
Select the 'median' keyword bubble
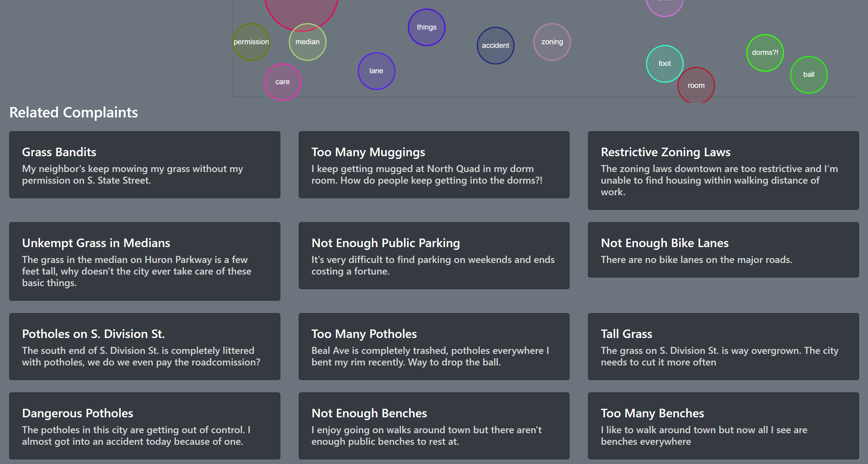pos(307,42)
